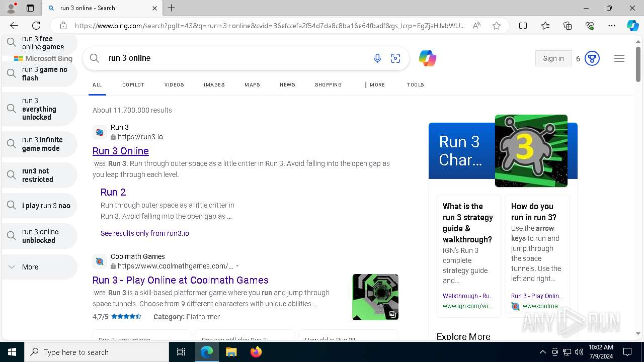The height and width of the screenshot is (362, 644).
Task: Expand More related searches
Action: click(40, 267)
